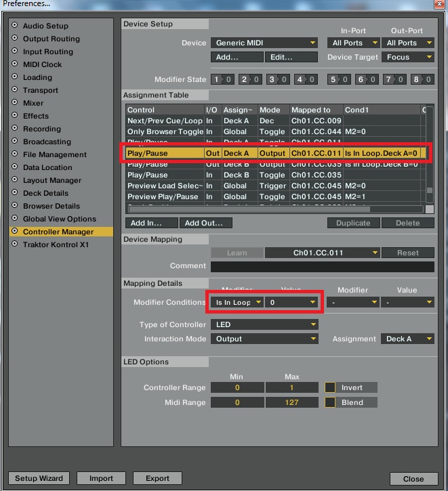Screen dimensions: 448x491
Task: Click Modifier State 1 indicator
Action: click(x=222, y=79)
